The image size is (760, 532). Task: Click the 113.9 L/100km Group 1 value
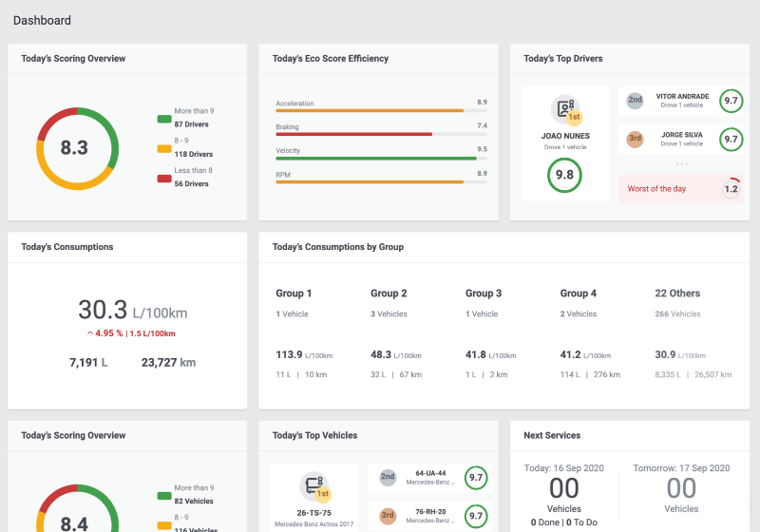pyautogui.click(x=304, y=354)
